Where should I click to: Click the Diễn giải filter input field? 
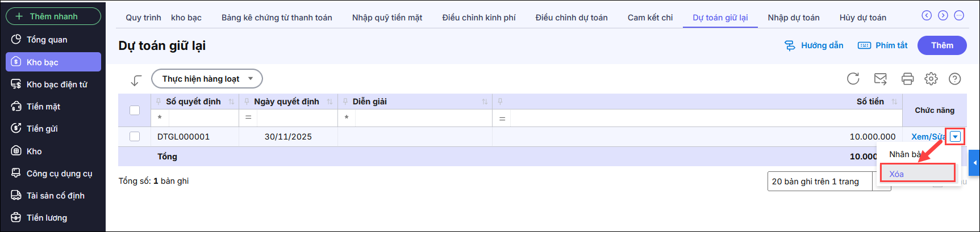click(x=422, y=118)
